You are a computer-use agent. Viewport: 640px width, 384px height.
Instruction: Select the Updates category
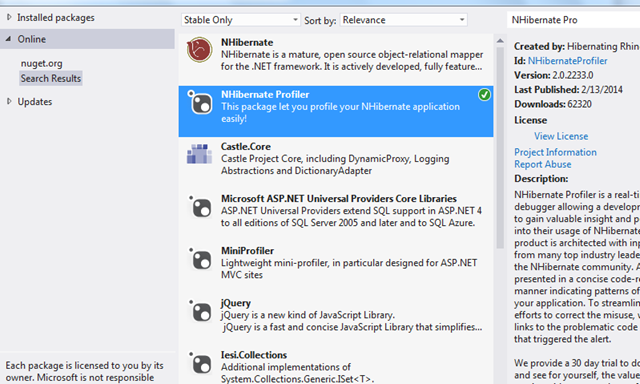(35, 101)
